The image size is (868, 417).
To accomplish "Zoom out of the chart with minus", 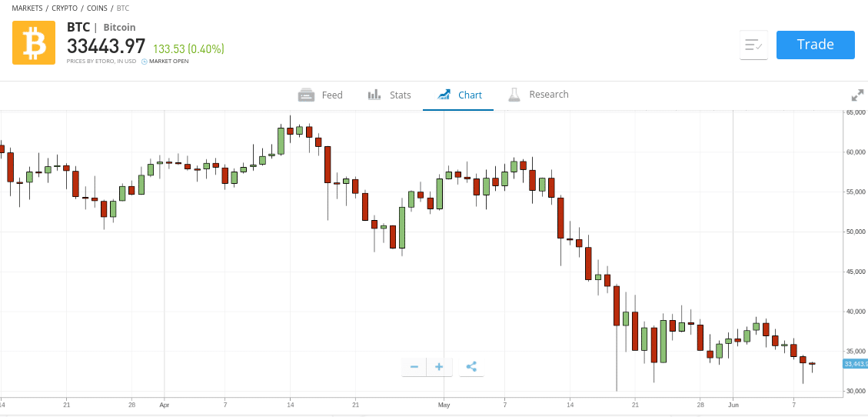I will click(x=414, y=367).
